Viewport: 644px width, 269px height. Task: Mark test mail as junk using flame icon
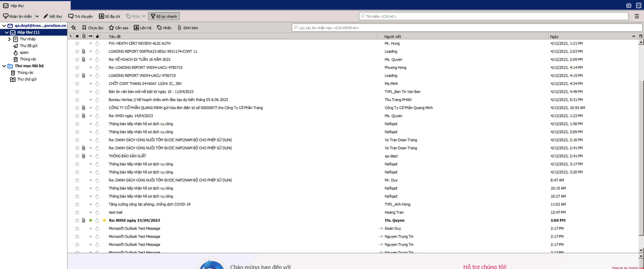[97, 212]
